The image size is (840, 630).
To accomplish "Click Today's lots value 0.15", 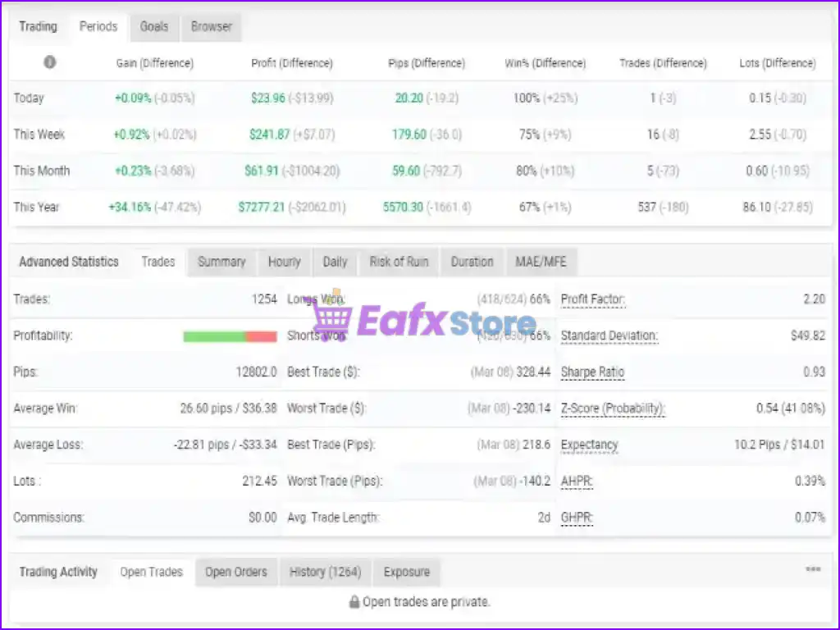I will coord(760,98).
